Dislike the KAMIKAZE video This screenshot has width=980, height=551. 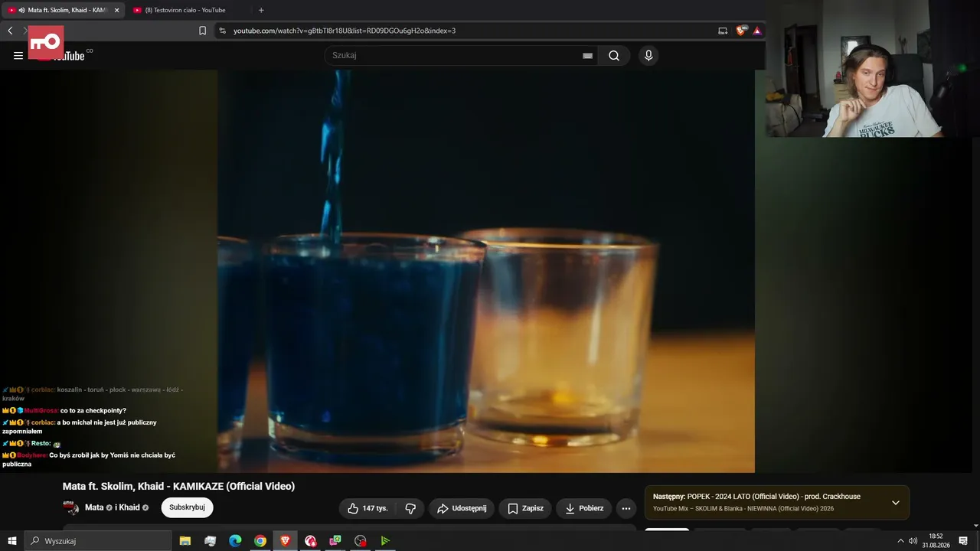pos(410,508)
